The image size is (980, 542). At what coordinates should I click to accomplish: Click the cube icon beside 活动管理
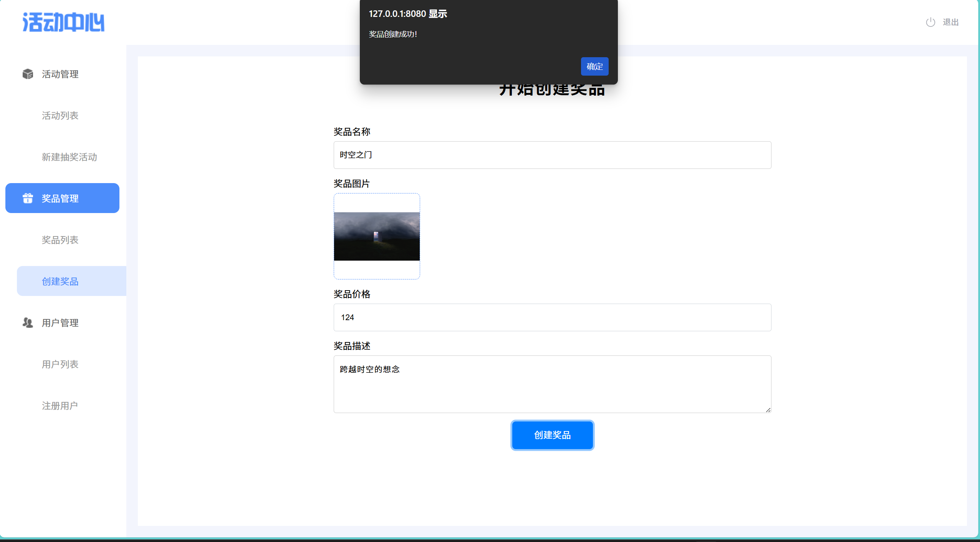pos(28,74)
